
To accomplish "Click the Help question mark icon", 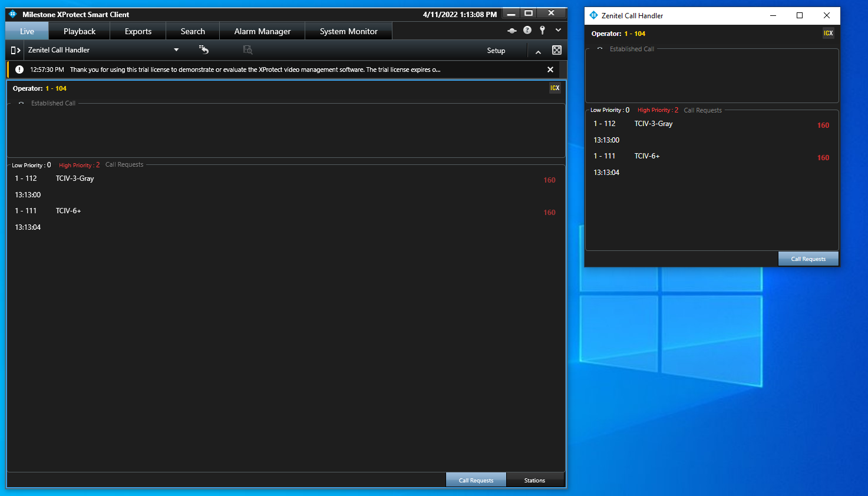I will (x=527, y=30).
